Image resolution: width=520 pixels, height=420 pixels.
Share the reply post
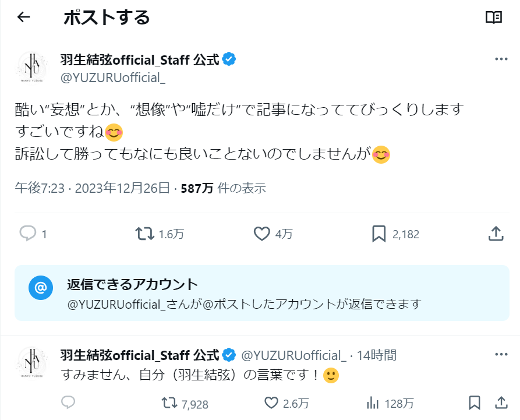(501, 403)
